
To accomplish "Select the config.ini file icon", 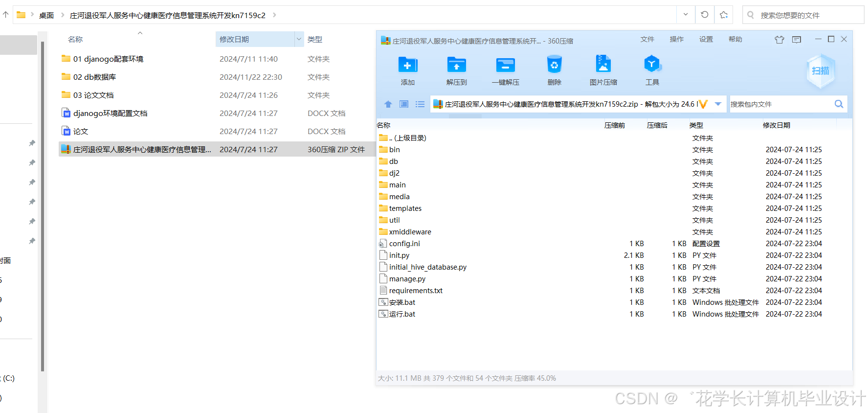I will point(383,243).
